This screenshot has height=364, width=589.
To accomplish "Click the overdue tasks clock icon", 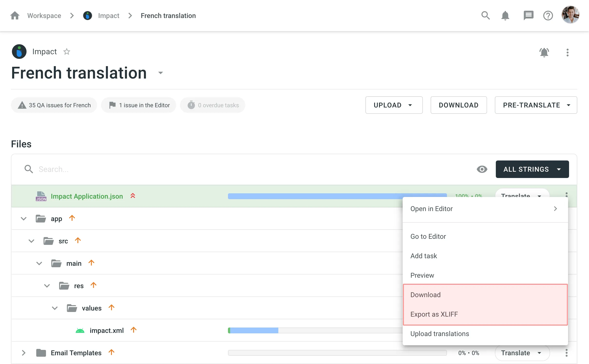I will click(x=191, y=105).
